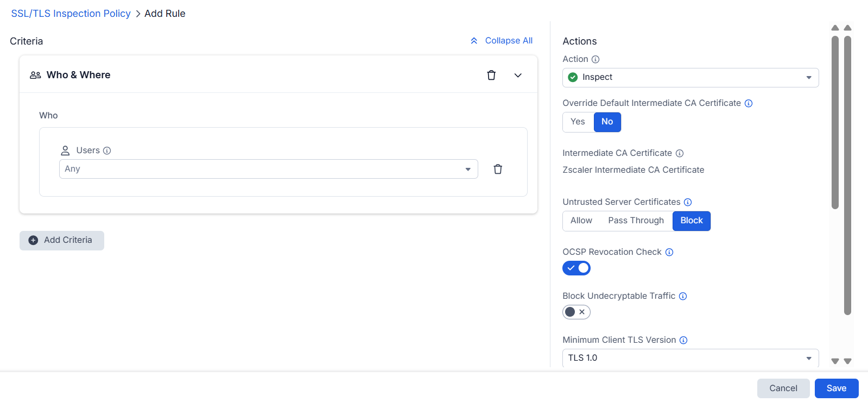Click the user icon beside Users
Viewport: 868px width, 402px height.
(65, 150)
